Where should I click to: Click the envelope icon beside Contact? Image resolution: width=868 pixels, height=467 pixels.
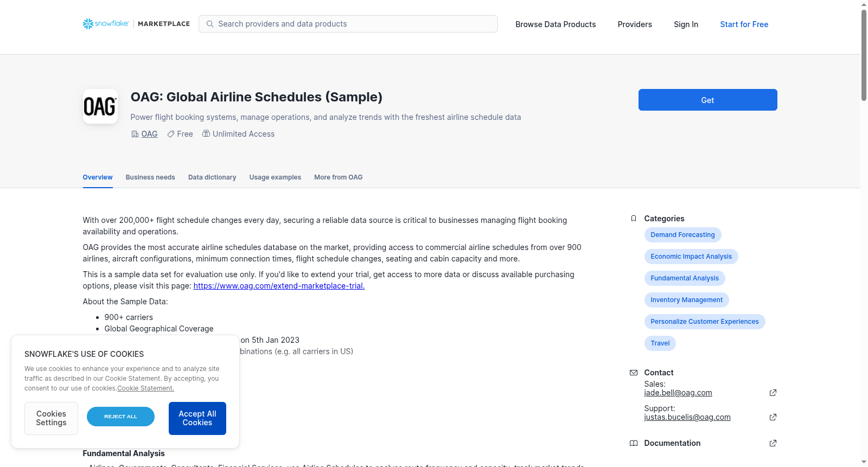pos(634,373)
